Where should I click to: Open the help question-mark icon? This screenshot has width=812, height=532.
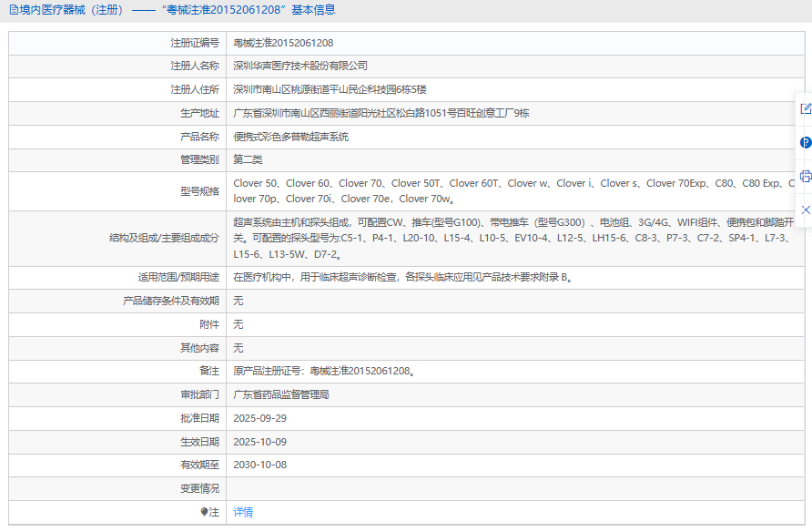[x=806, y=142]
